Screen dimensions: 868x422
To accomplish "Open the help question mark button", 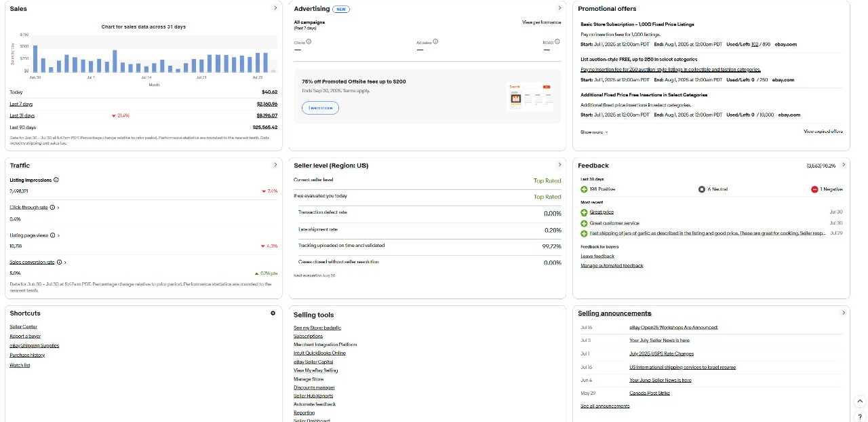I will pos(859,417).
